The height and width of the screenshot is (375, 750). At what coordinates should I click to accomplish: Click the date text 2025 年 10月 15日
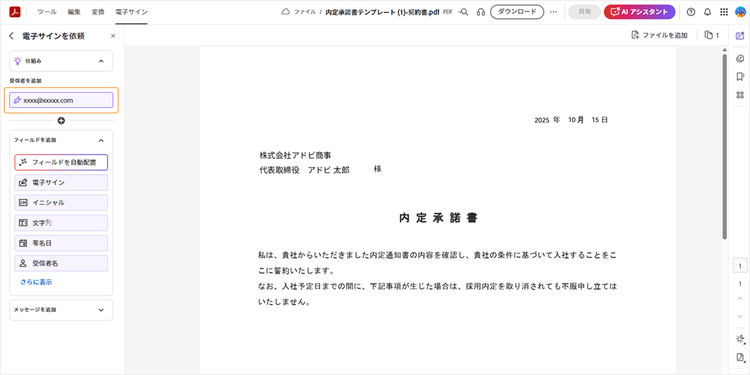571,120
